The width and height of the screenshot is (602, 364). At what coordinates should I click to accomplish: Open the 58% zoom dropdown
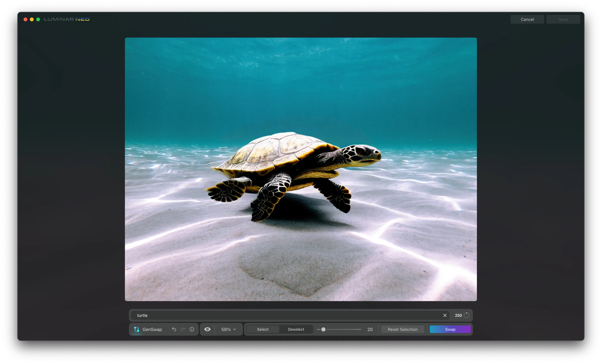(x=226, y=329)
